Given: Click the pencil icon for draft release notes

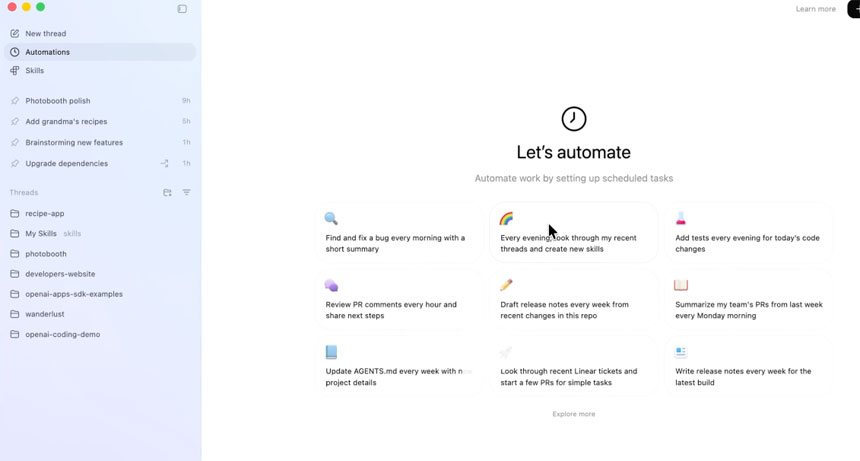Looking at the screenshot, I should coord(506,285).
